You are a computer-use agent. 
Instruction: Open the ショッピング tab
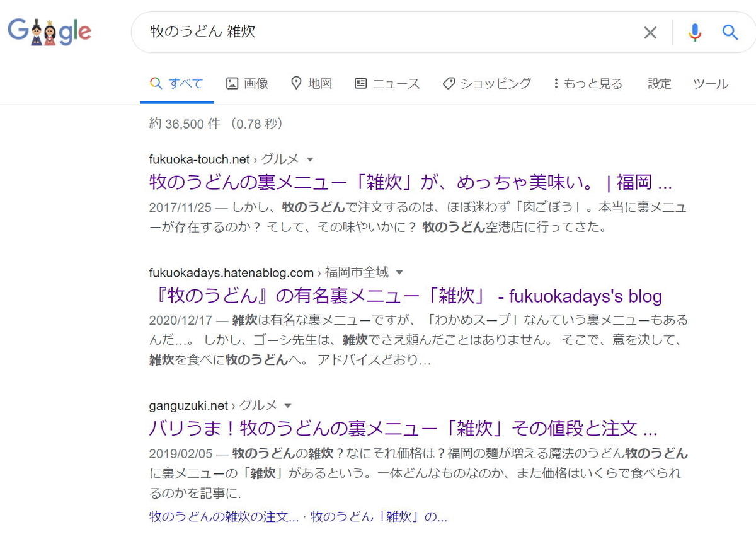pos(487,83)
